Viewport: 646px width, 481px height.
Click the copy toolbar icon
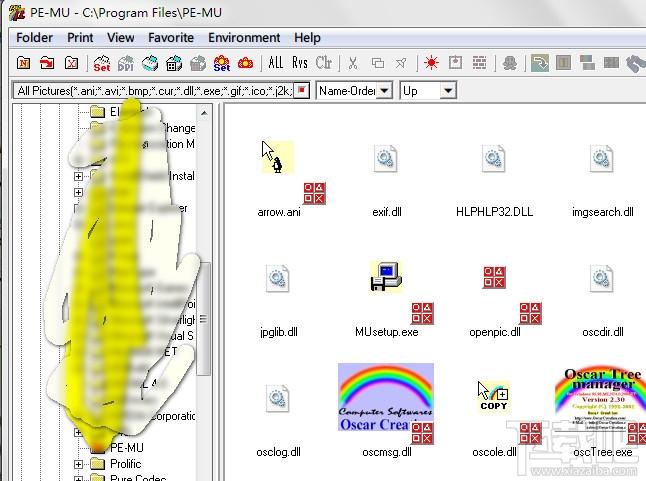pos(377,63)
